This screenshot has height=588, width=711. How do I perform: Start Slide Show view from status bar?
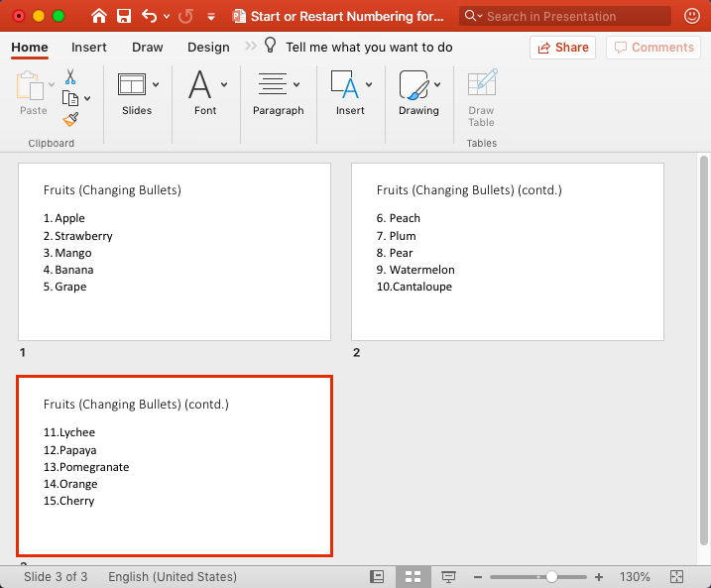(448, 577)
